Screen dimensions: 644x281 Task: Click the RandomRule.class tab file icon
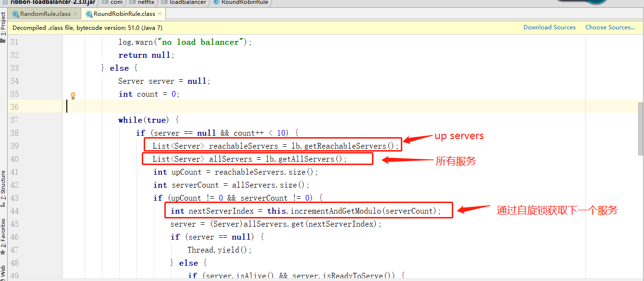(15, 14)
